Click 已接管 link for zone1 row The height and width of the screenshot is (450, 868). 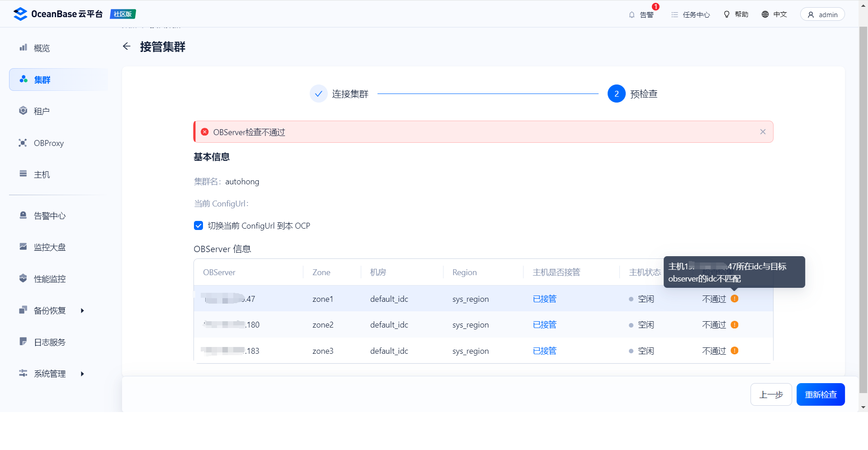[544, 299]
